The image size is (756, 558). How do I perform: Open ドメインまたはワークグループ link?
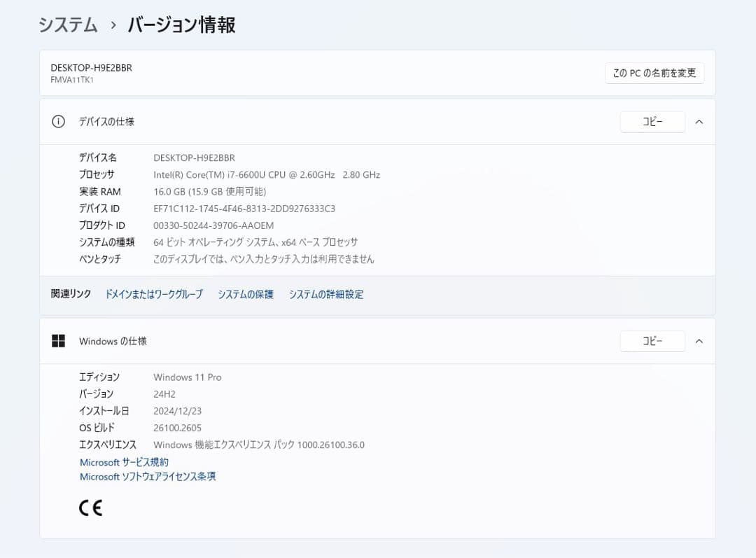click(153, 294)
